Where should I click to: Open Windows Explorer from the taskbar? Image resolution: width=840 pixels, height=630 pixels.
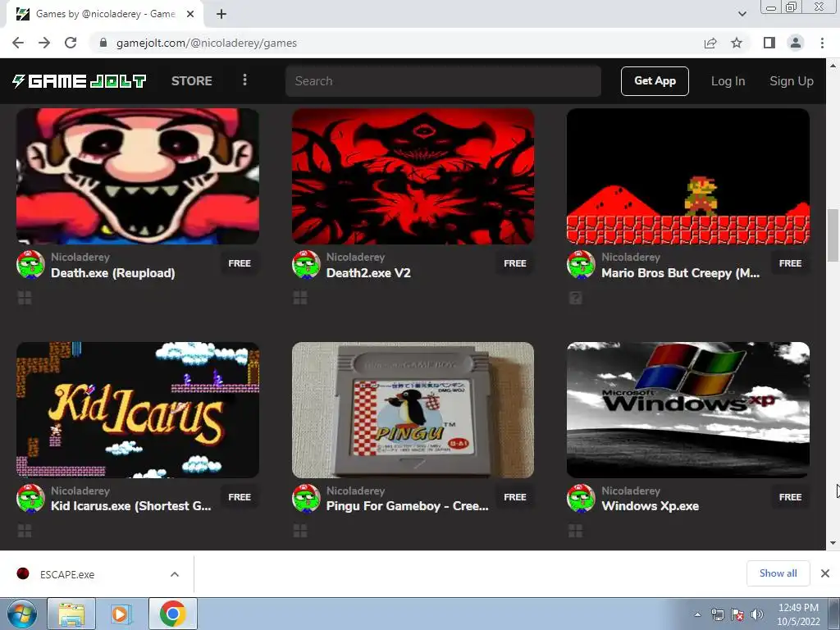(71, 614)
